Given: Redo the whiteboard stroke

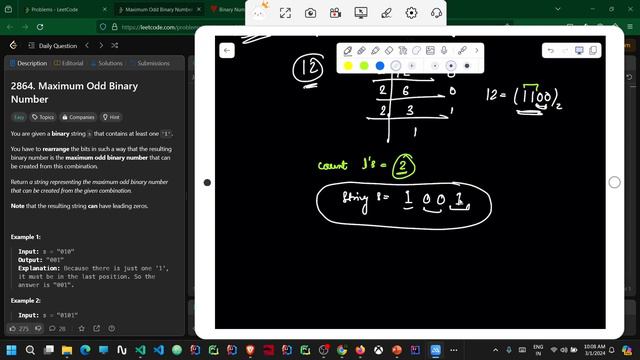Looking at the screenshot, I should click(565, 51).
